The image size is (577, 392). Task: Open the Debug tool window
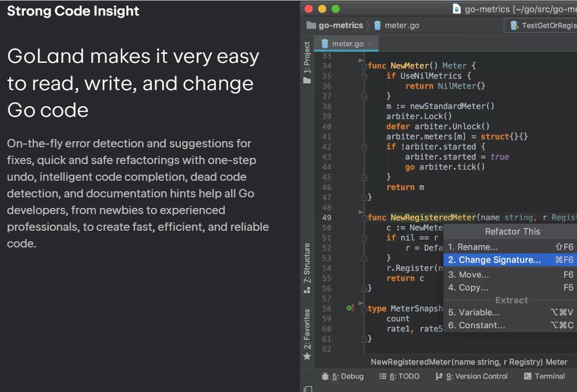tap(343, 376)
